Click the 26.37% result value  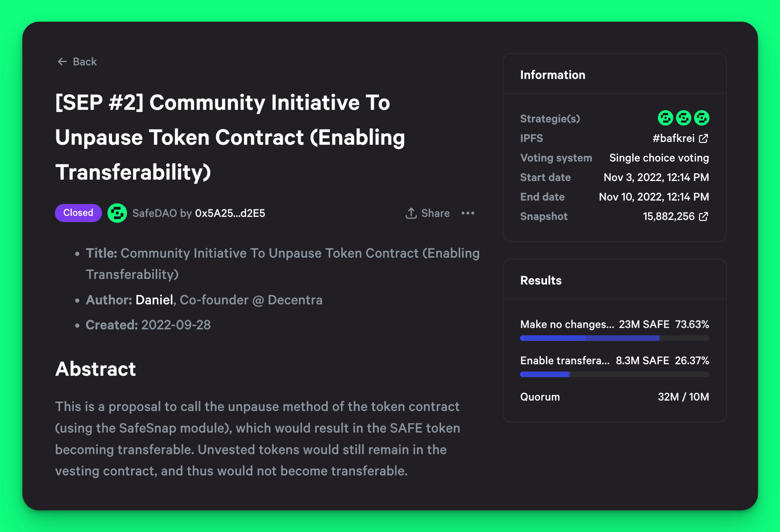(692, 360)
